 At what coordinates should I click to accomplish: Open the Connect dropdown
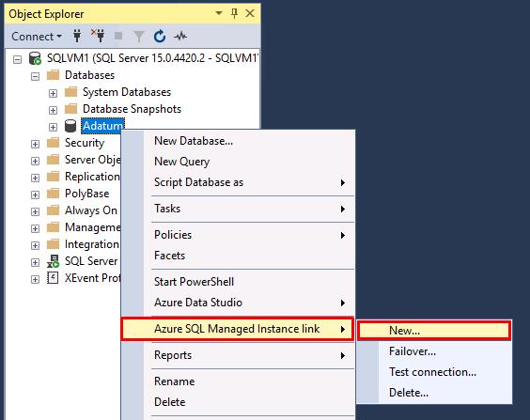pos(37,36)
